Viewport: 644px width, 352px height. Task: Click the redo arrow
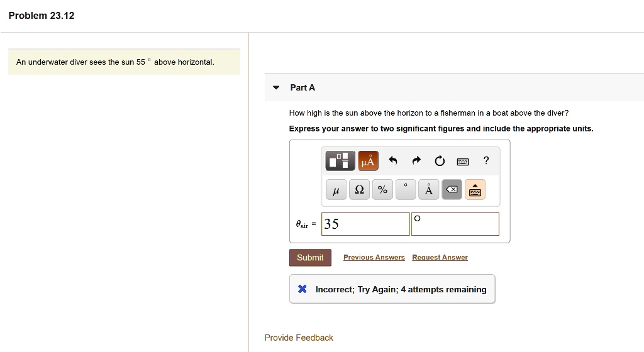[416, 161]
